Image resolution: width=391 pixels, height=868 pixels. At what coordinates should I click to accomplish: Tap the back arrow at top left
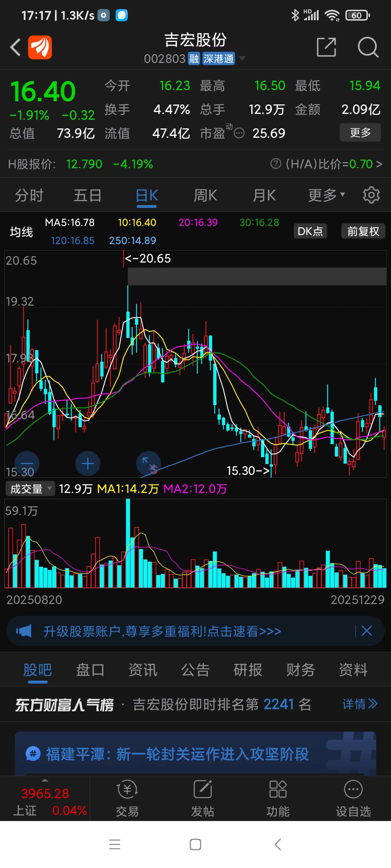(15, 47)
